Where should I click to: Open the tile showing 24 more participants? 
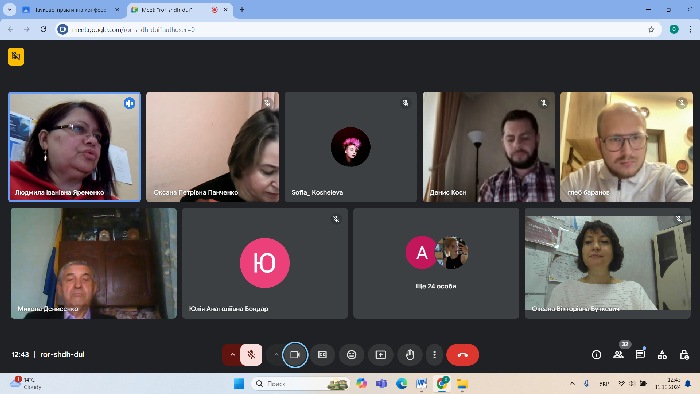(x=436, y=263)
